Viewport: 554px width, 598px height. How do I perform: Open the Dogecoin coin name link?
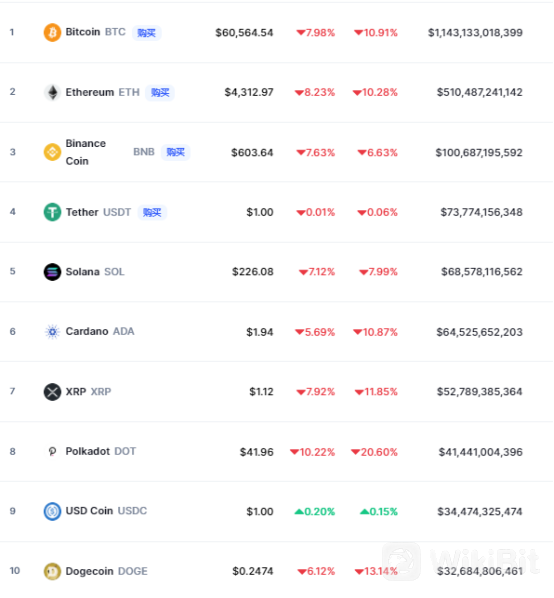coord(90,571)
